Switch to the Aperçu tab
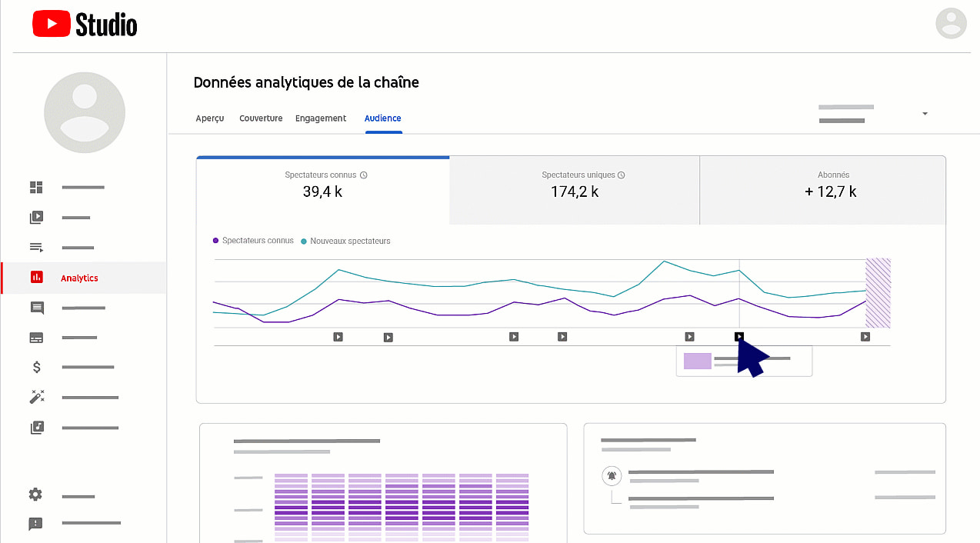Viewport: 980px width, 543px height. click(210, 118)
